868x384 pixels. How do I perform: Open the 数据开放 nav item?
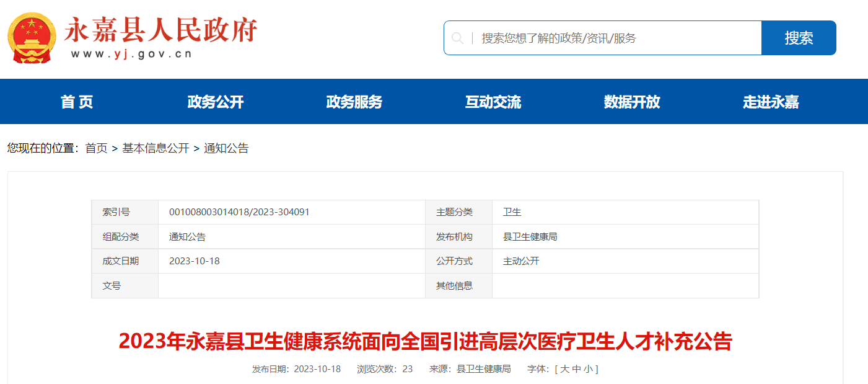click(x=632, y=102)
